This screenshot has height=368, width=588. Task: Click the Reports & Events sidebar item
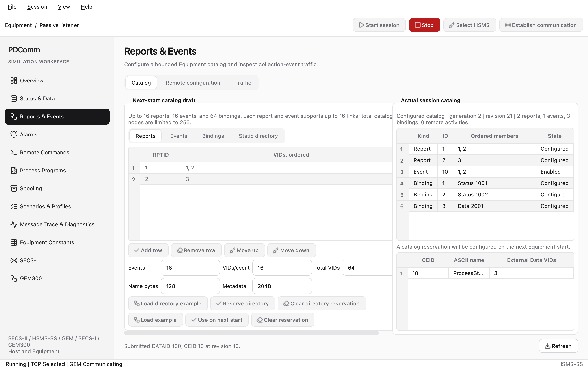coord(57,117)
